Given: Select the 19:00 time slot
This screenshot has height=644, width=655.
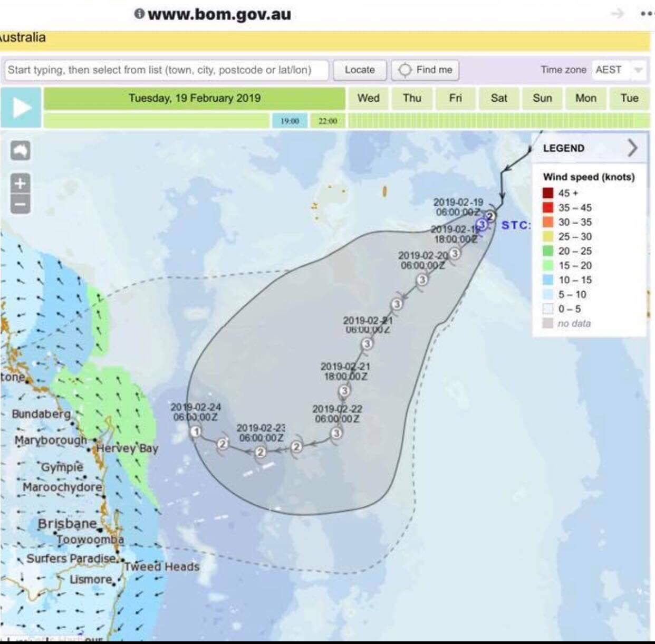Looking at the screenshot, I should [290, 121].
